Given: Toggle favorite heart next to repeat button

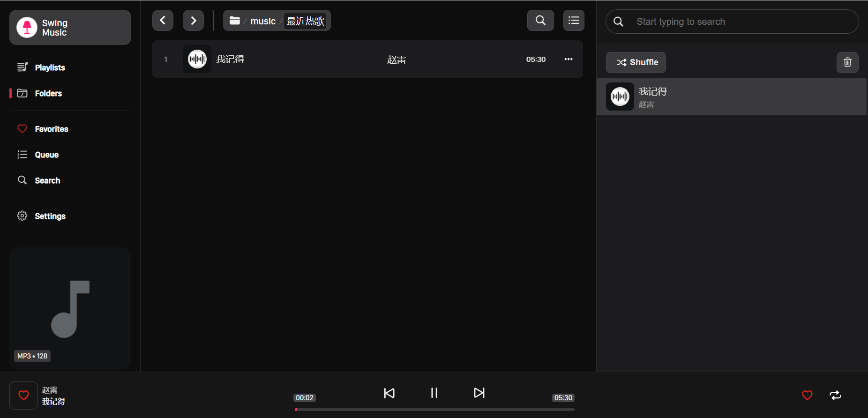Looking at the screenshot, I should click(807, 395).
